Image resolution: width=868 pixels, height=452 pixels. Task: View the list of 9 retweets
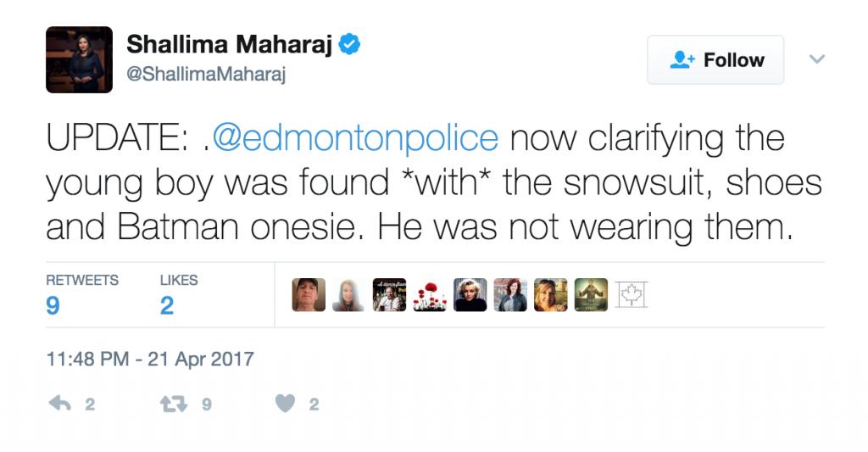click(81, 294)
